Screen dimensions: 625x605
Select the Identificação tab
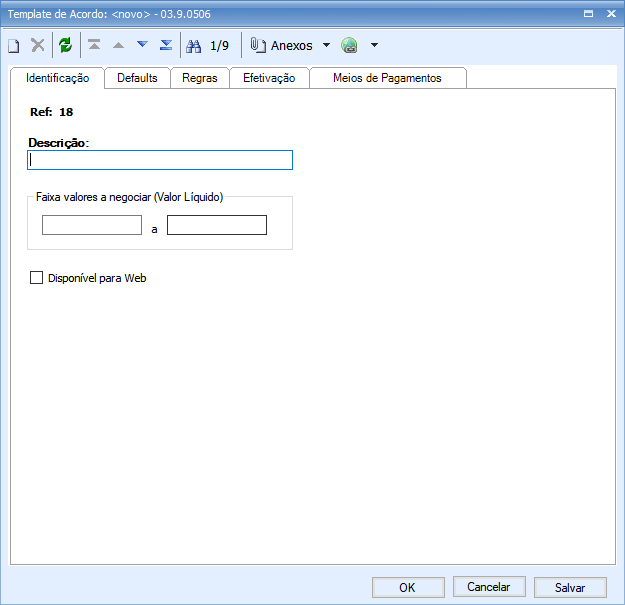click(x=57, y=78)
